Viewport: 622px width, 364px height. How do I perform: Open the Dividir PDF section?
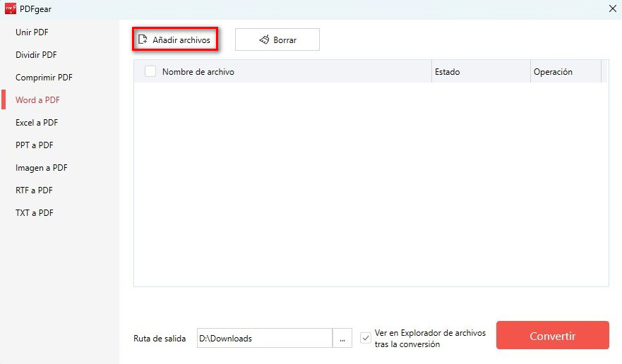(x=36, y=55)
